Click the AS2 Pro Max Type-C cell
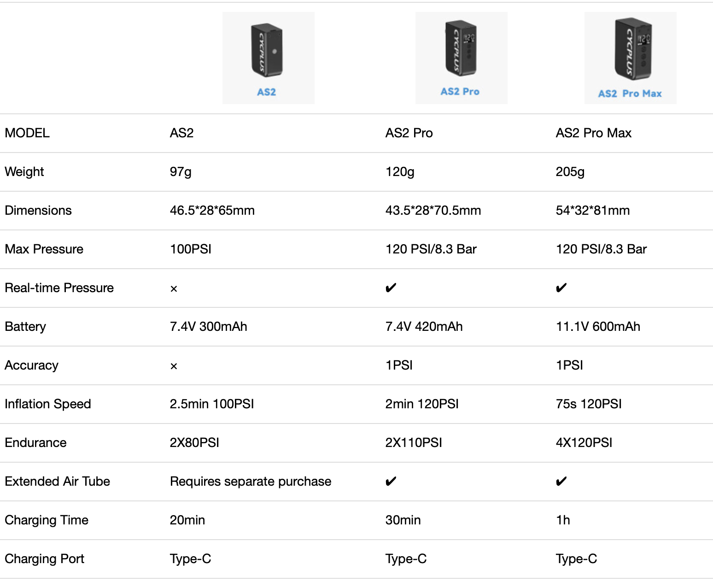Screen dimensions: 713x588 pyautogui.click(x=576, y=559)
